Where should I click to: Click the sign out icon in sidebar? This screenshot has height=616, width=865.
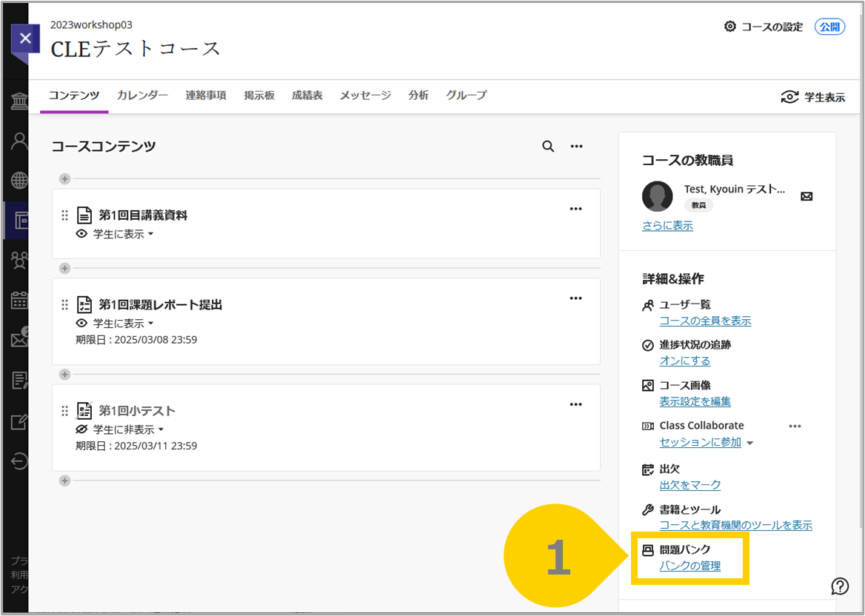19,461
